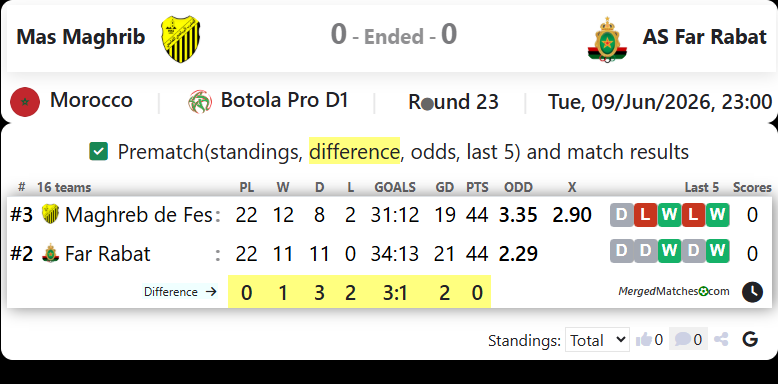Click the Morocco flag icon
The image size is (778, 384).
pos(25,102)
